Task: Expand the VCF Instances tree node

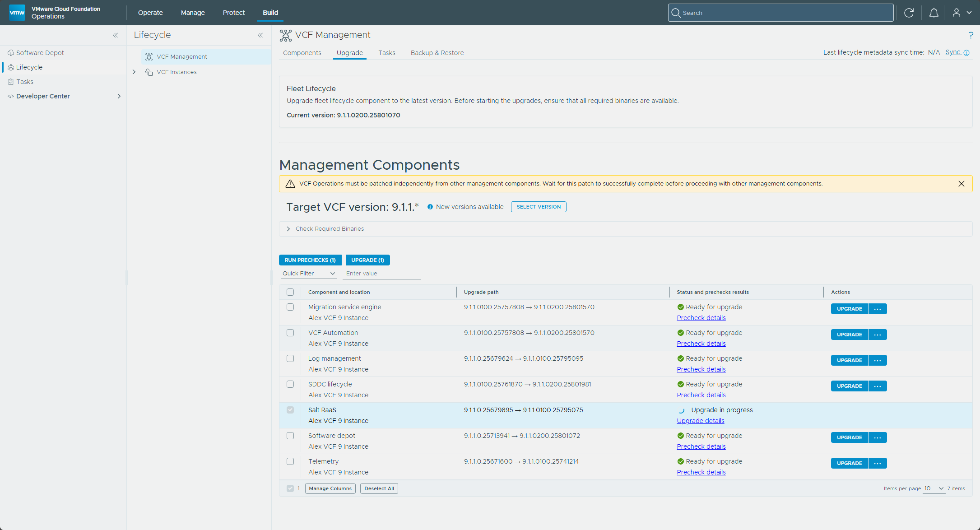Action: (x=134, y=72)
